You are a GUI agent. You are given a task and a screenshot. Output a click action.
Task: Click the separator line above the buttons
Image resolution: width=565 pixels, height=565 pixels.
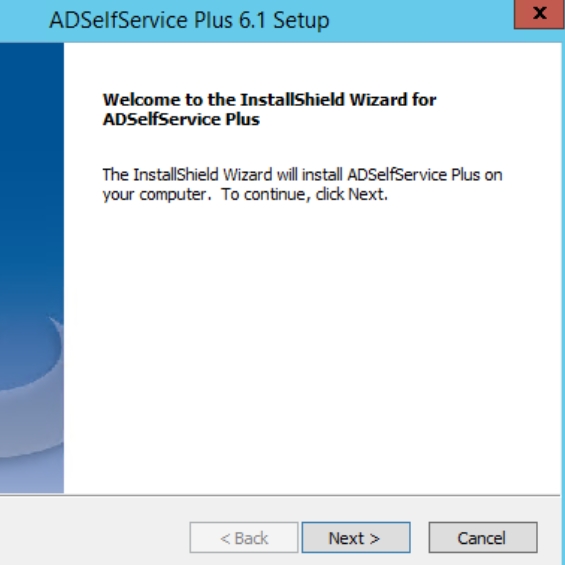[x=280, y=495]
